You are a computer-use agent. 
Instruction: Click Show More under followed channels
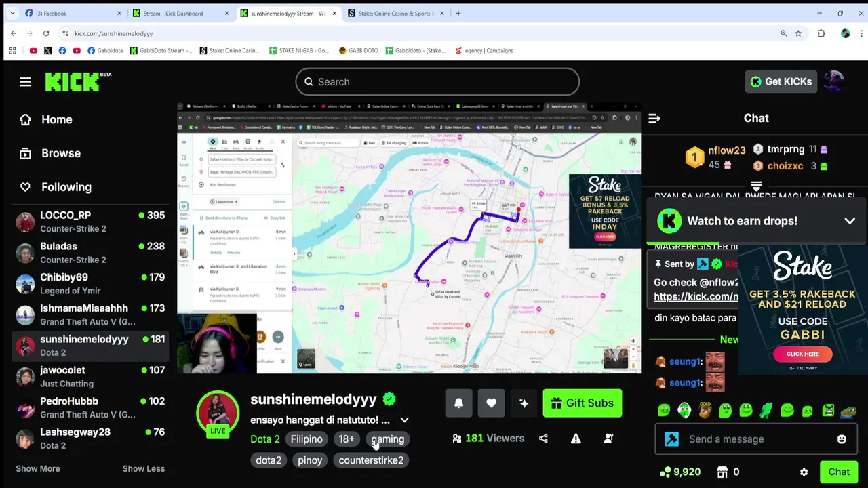pyautogui.click(x=38, y=468)
